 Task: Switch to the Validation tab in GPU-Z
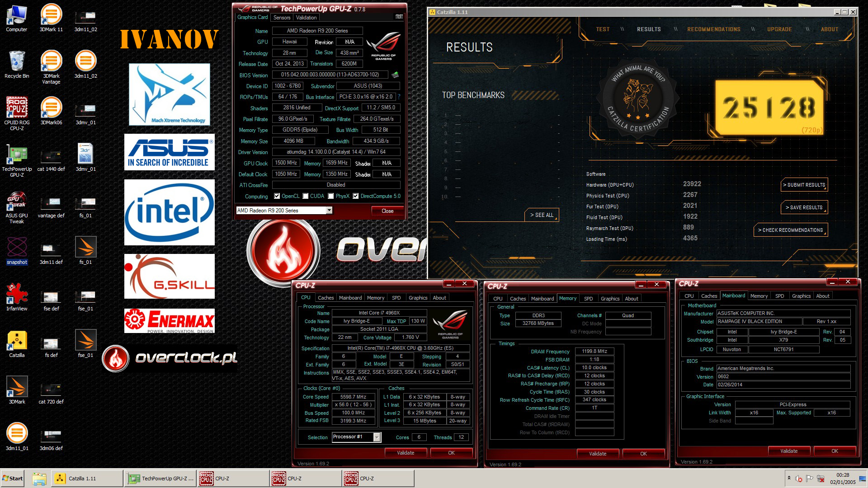coord(306,18)
